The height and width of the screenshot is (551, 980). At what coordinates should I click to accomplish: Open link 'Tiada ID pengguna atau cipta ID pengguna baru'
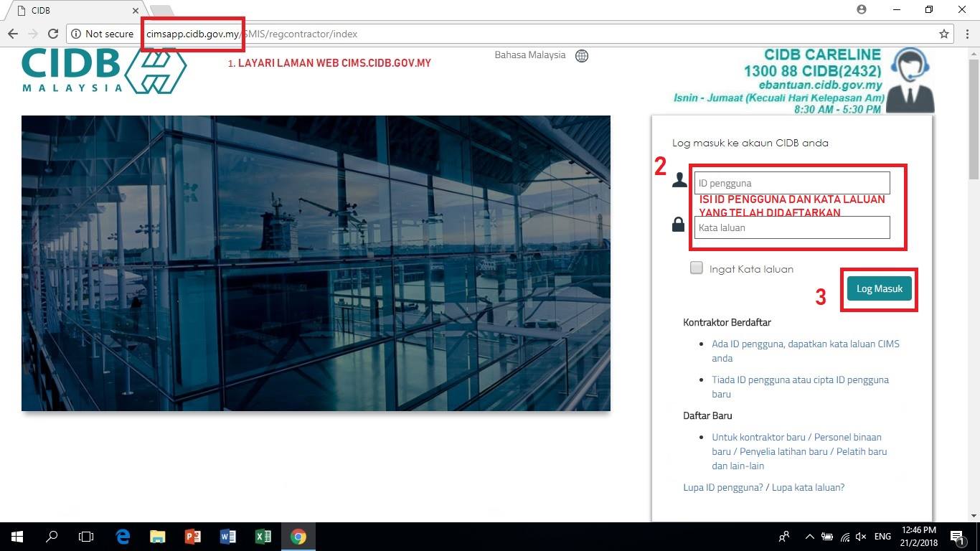point(801,387)
